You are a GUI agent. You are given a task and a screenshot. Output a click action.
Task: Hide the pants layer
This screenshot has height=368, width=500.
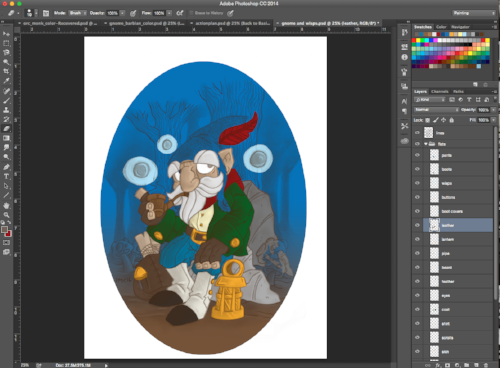coord(417,155)
